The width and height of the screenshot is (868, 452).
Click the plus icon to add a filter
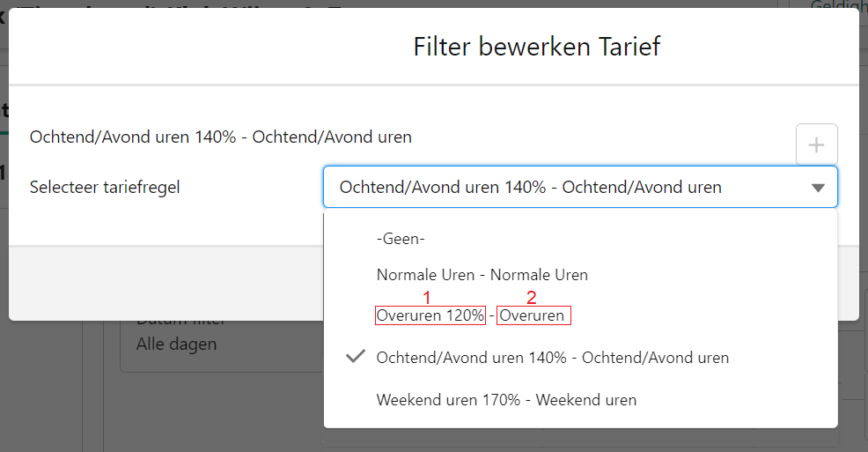817,145
